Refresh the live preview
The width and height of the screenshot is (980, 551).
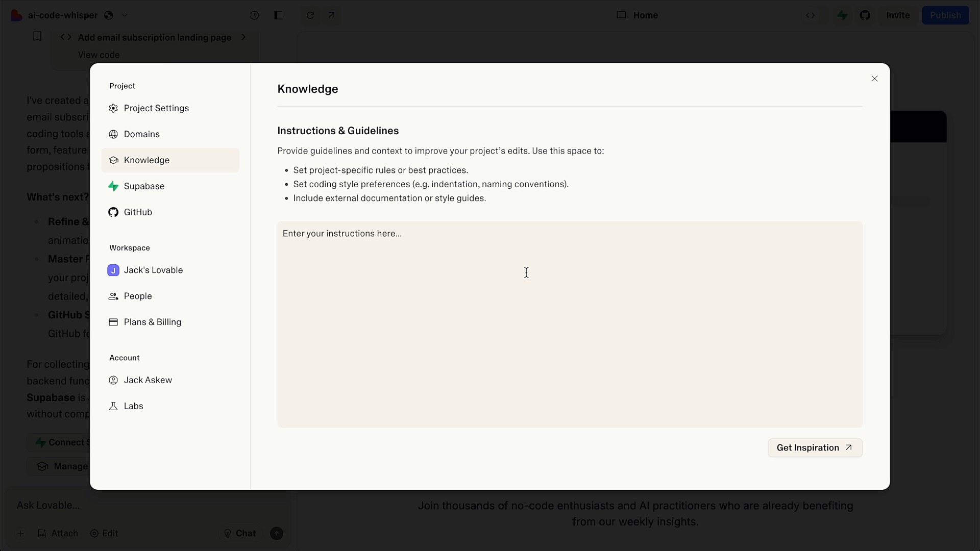tap(310, 15)
